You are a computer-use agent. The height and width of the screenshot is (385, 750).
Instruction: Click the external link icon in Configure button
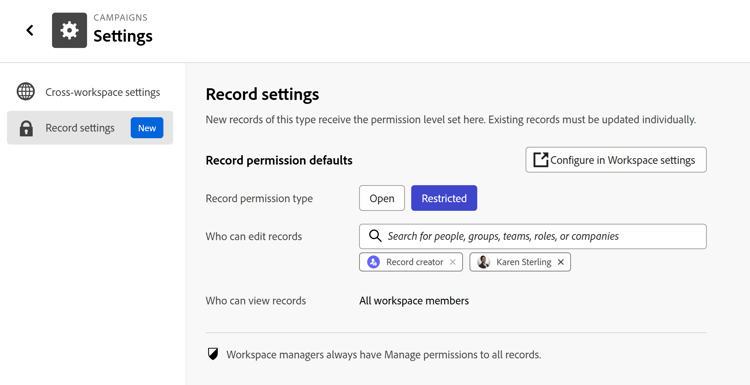click(x=540, y=160)
